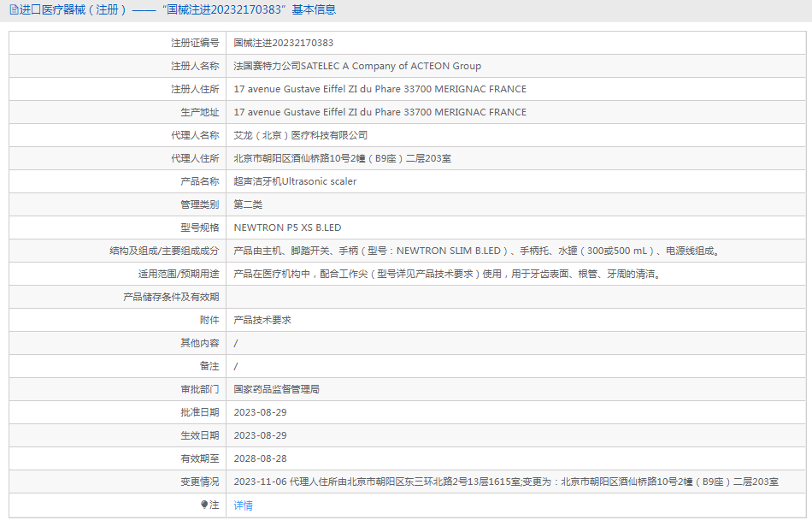Click the 备注 label

click(x=209, y=366)
